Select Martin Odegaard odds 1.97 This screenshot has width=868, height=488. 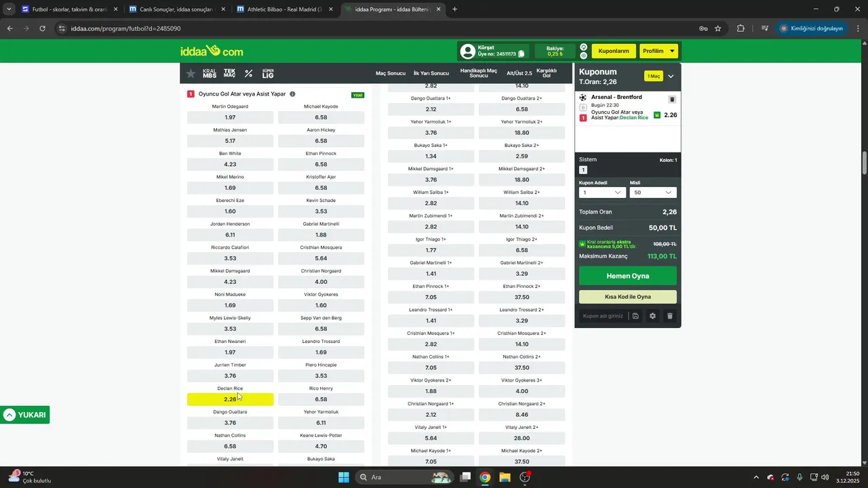(230, 117)
